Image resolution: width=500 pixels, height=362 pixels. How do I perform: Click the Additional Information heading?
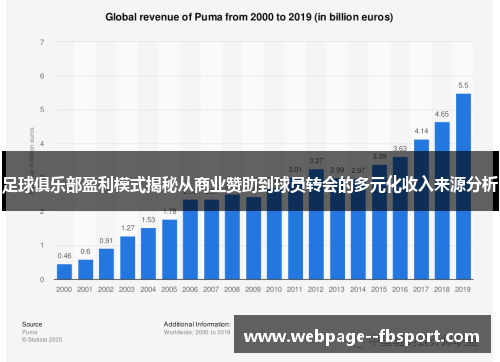pyautogui.click(x=197, y=324)
